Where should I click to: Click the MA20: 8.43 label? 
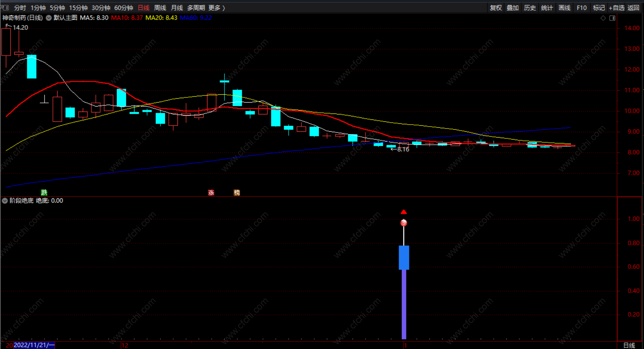161,18
